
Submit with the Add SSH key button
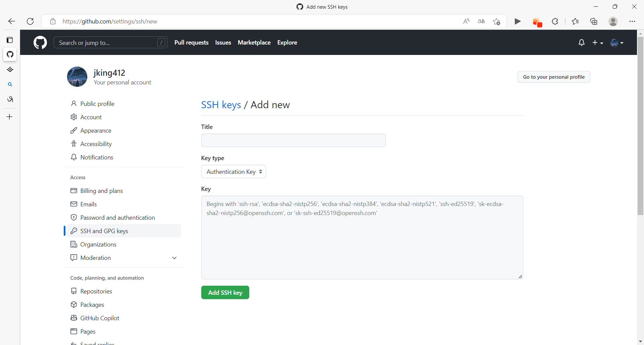pos(225,292)
